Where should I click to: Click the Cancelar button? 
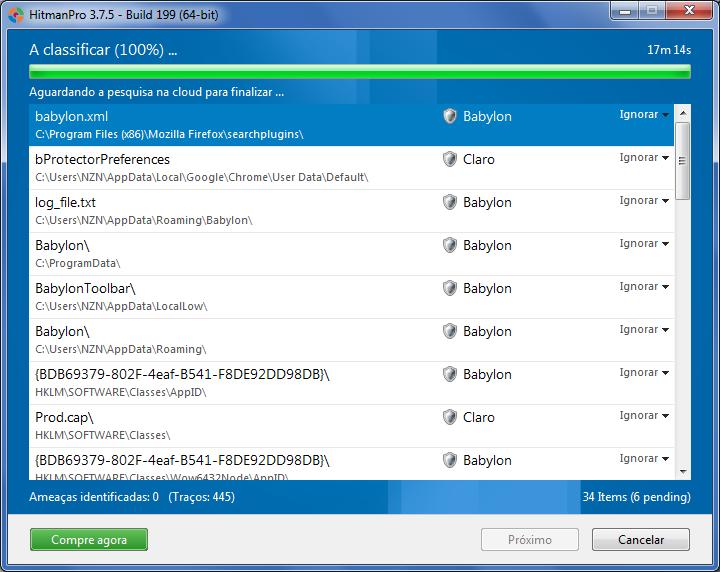pyautogui.click(x=641, y=539)
